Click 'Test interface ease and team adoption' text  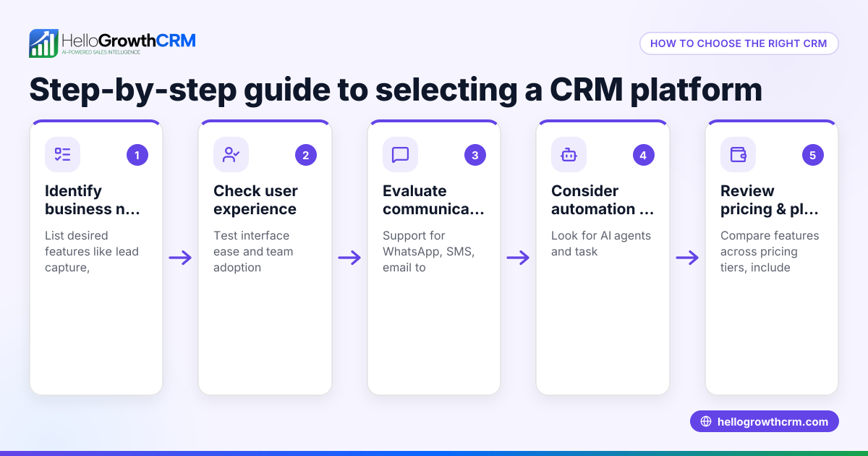tap(252, 252)
